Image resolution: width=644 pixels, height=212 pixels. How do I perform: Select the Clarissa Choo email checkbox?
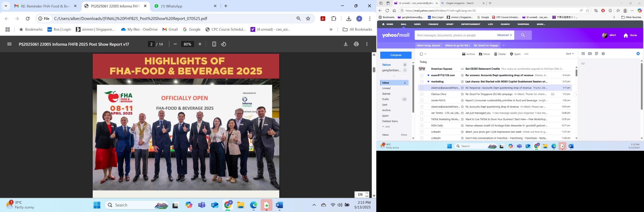(x=422, y=94)
